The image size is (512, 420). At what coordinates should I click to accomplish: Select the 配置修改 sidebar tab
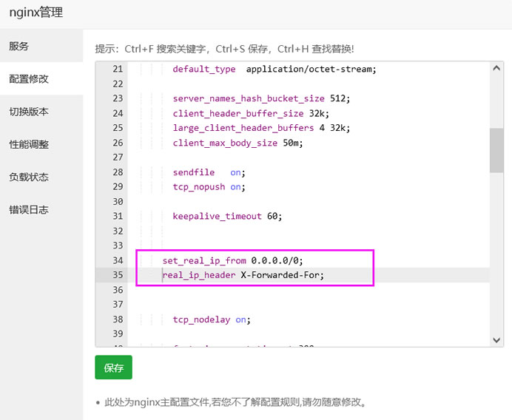(x=29, y=79)
